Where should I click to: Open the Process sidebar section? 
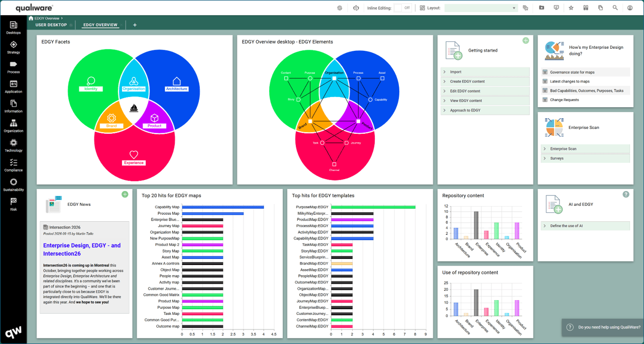point(14,67)
